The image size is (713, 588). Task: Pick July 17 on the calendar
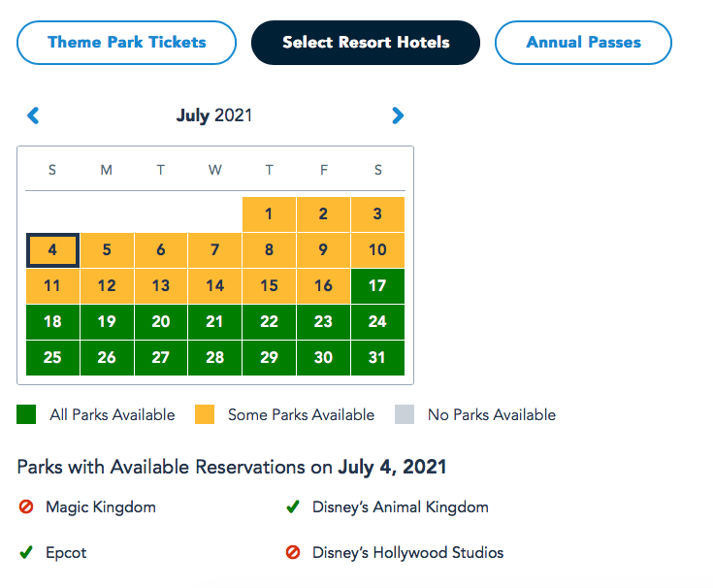point(377,286)
